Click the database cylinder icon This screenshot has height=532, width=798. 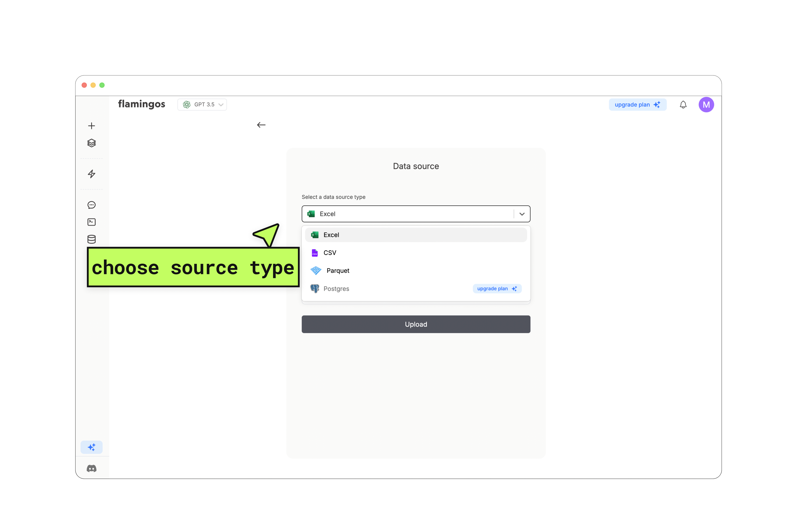pos(92,239)
